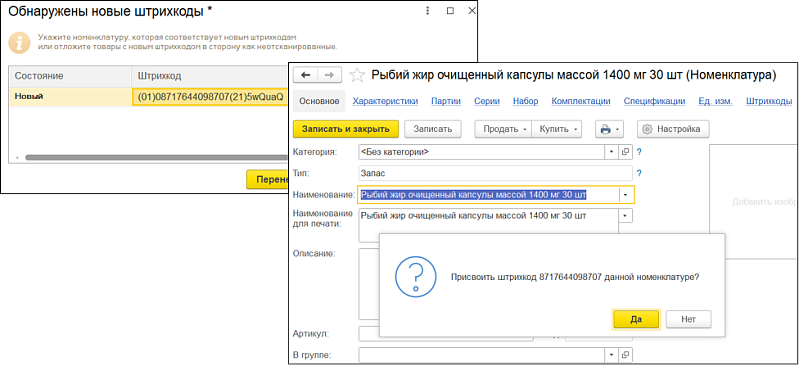Expand the Наименование для печати dropdown arrow
Screen dimensions: 799x366
[625, 216]
